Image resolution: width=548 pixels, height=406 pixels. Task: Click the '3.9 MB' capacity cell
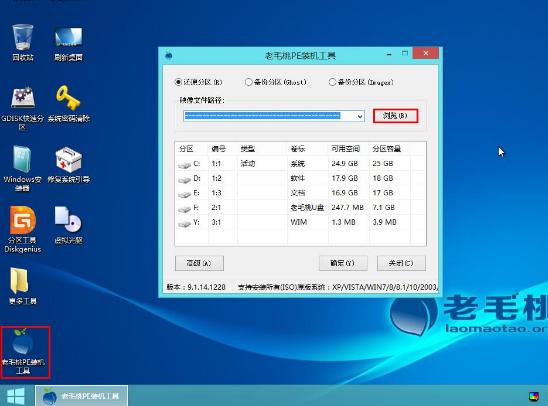point(384,222)
